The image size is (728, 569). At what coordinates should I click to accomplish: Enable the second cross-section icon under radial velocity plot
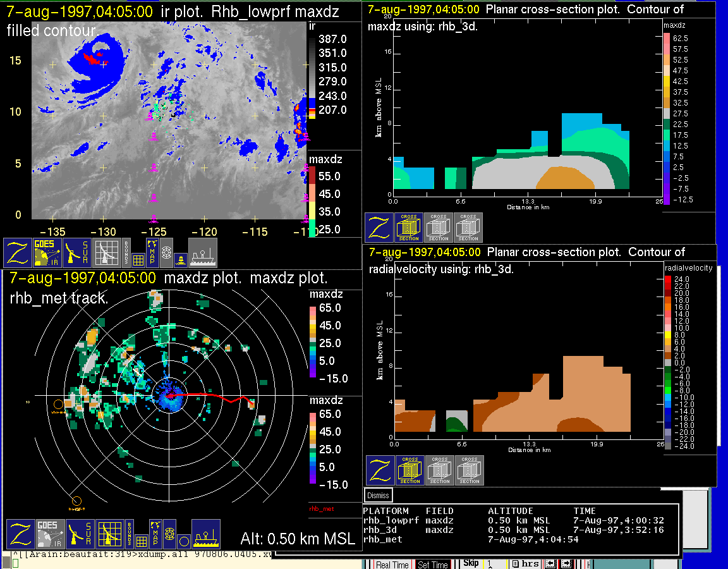coord(439,470)
